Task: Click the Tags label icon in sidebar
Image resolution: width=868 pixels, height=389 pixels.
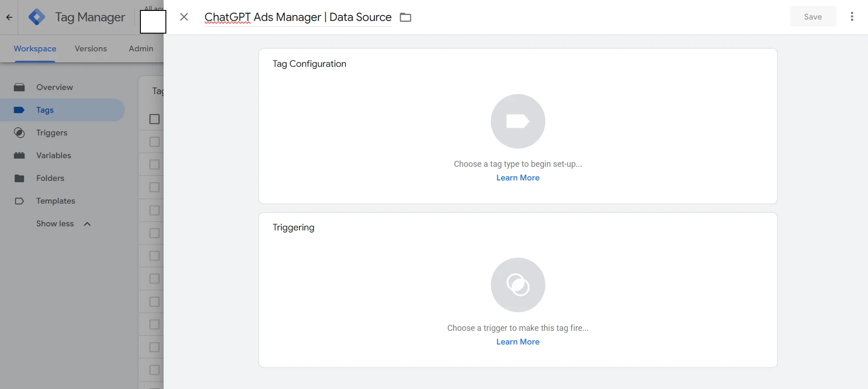Action: tap(19, 110)
